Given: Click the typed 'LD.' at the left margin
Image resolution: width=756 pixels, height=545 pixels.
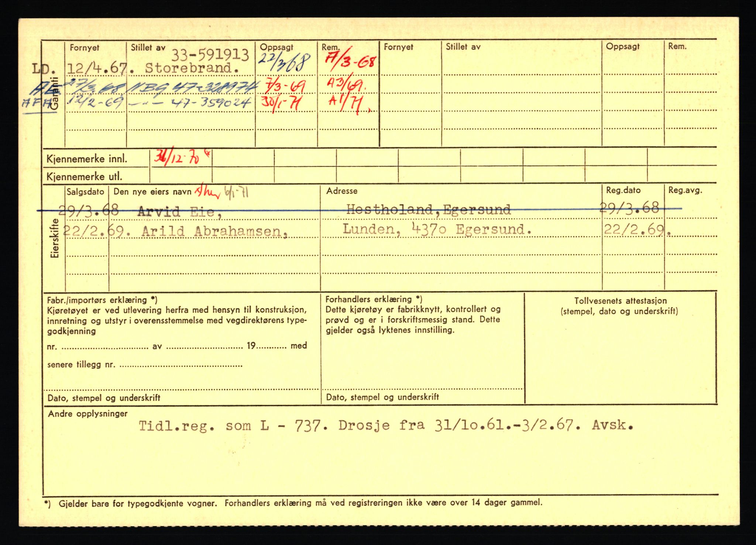Looking at the screenshot, I should [x=44, y=69].
